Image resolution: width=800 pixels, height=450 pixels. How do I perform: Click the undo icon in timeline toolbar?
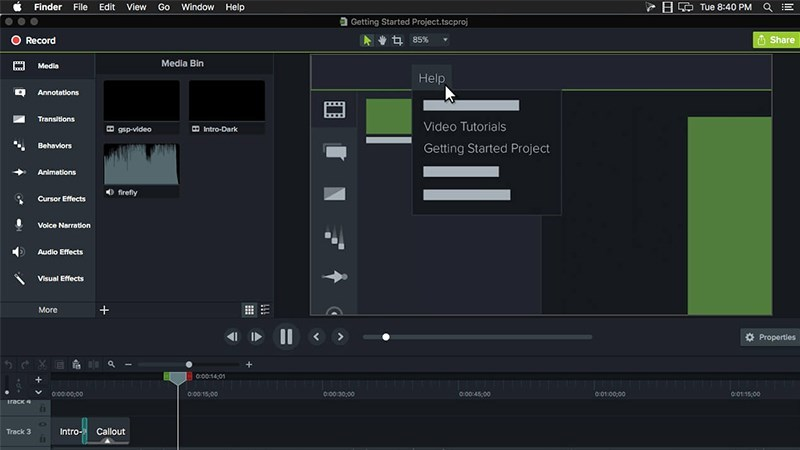9,364
